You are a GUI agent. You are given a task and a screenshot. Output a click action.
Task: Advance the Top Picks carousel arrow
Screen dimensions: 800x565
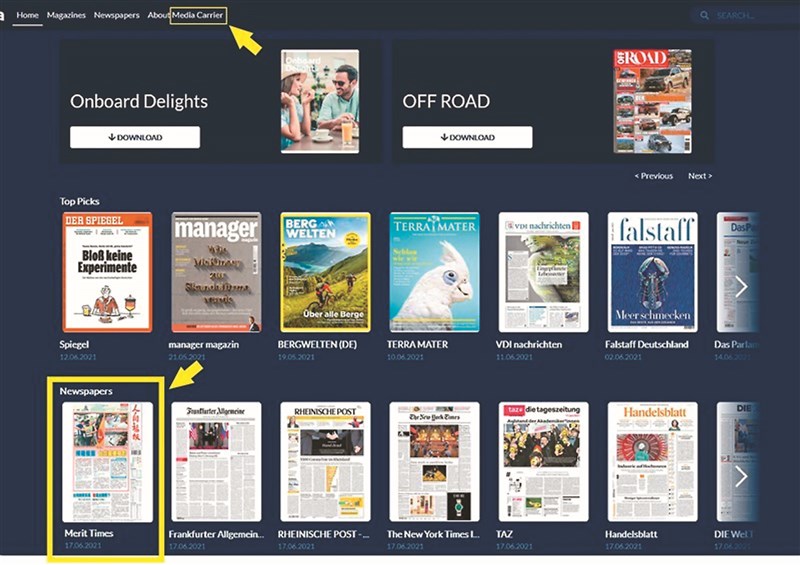point(741,286)
